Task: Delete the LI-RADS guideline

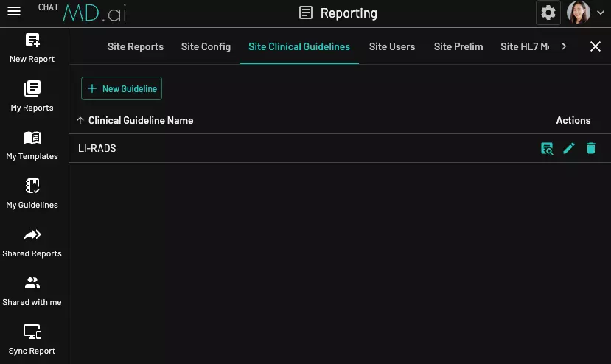Action: (590, 149)
